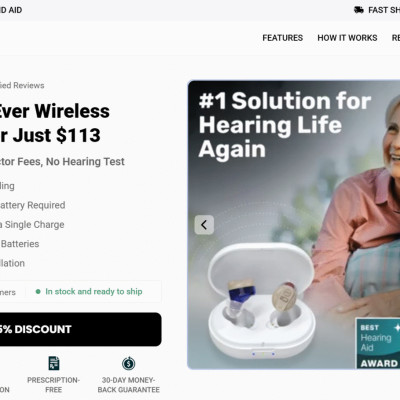Click the money-back guarantee dollar icon
Viewport: 400px width, 400px height.
click(x=128, y=363)
